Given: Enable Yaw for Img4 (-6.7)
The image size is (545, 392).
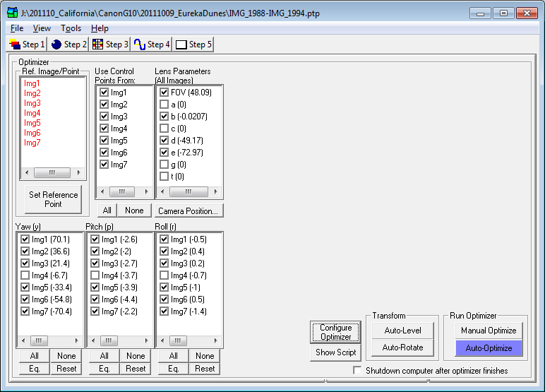Looking at the screenshot, I should click(25, 275).
